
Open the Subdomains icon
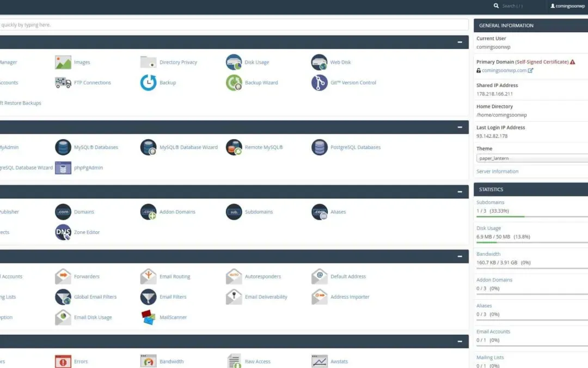pyautogui.click(x=234, y=212)
